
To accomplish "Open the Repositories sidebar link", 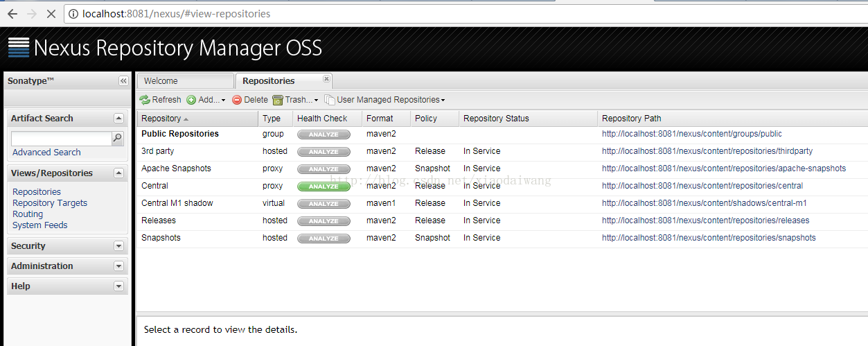I will [x=37, y=192].
